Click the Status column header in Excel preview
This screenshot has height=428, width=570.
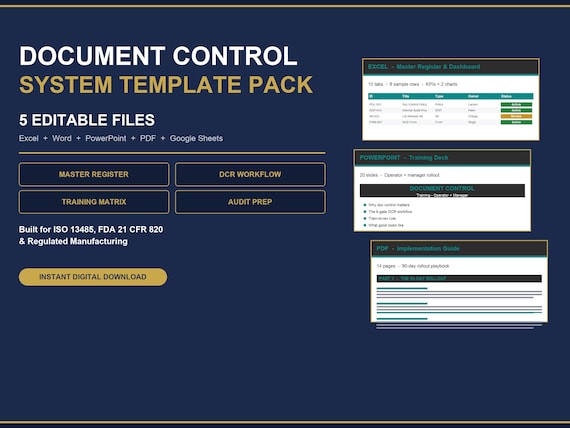pos(506,96)
